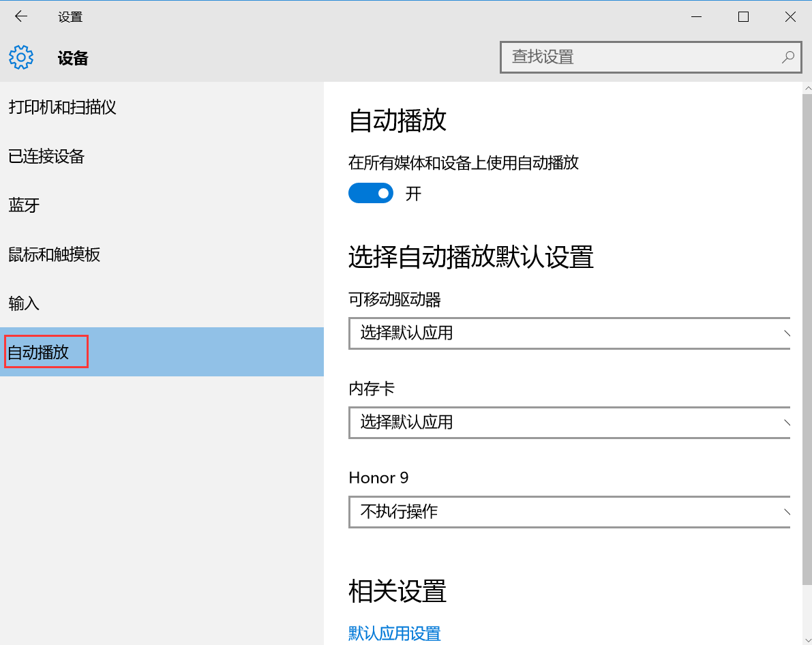Expand the 内存卡 default app dropdown
The width and height of the screenshot is (812, 645).
[x=569, y=423]
